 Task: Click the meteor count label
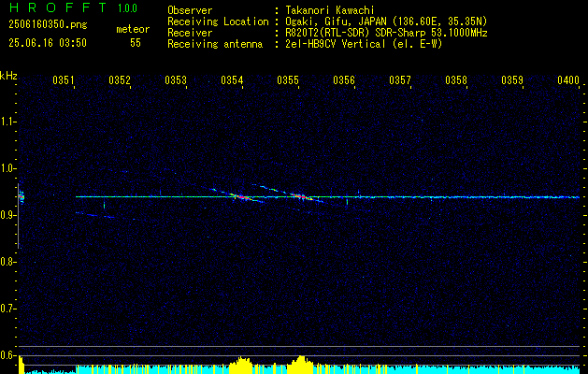tap(133, 29)
